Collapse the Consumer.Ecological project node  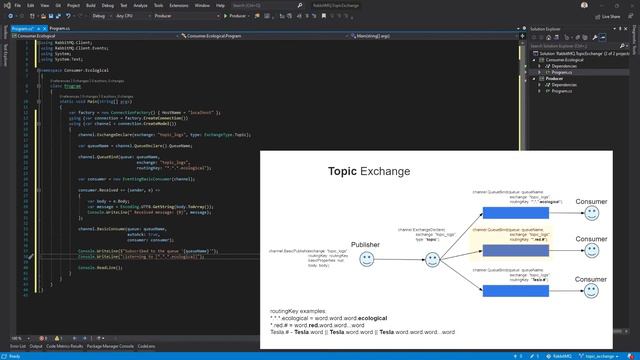coord(534,60)
